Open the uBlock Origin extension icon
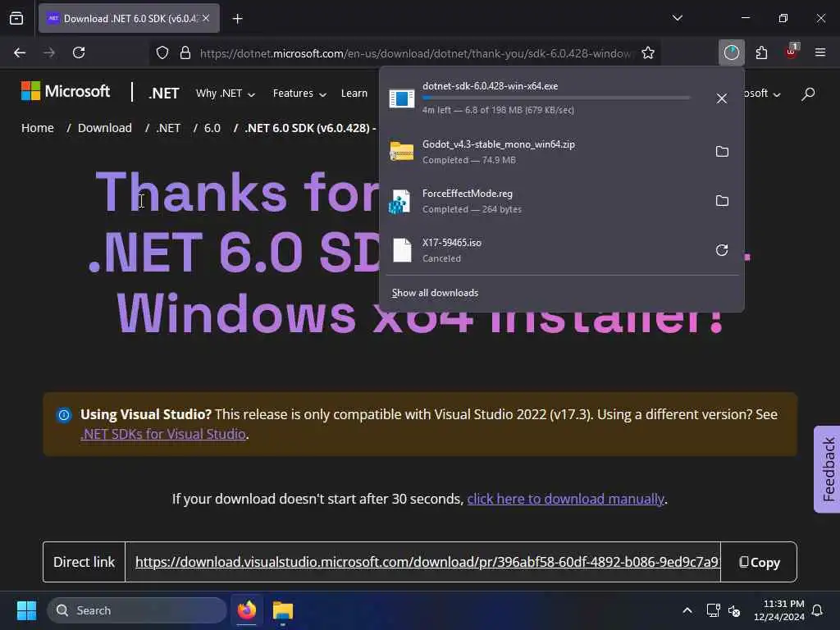The width and height of the screenshot is (840, 630). [791, 52]
